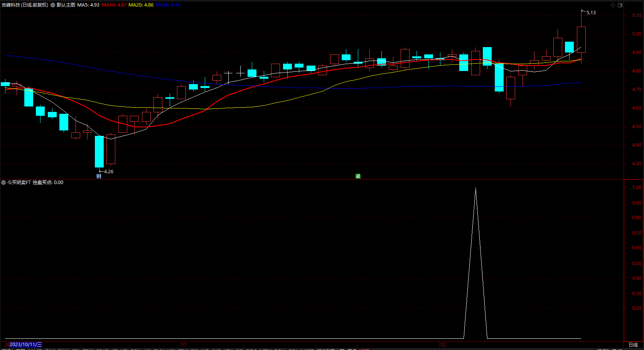Viewport: 644px width, 350px height.
Task: Click the 5.13 high price annotation
Action: click(x=591, y=13)
